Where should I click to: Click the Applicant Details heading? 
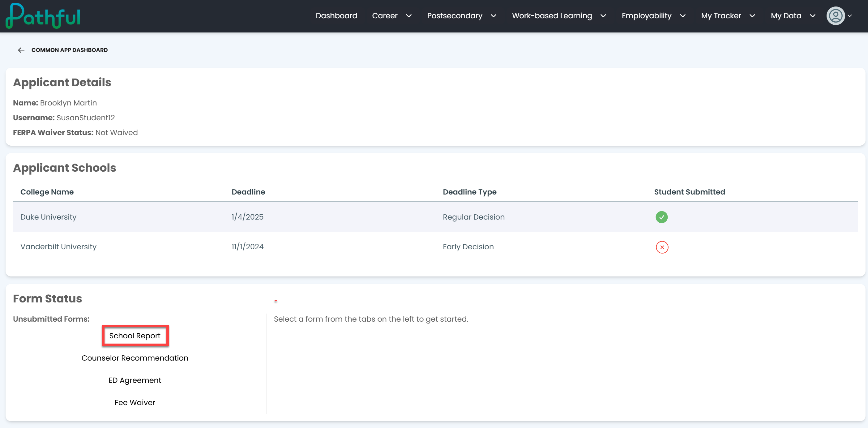tap(62, 83)
